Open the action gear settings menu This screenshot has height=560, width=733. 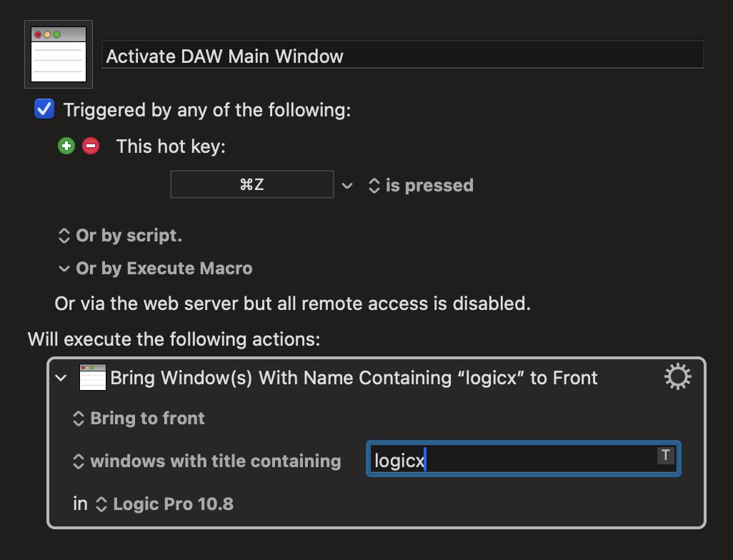pyautogui.click(x=677, y=376)
